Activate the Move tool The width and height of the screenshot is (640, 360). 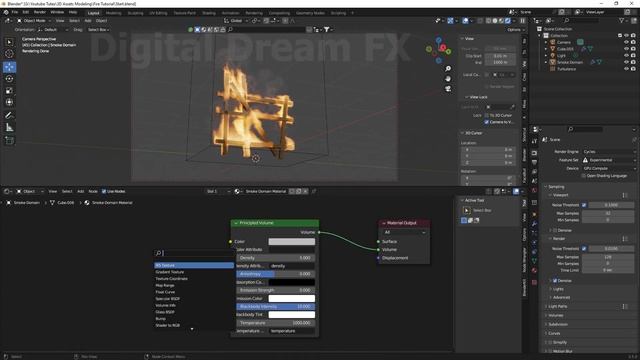pyautogui.click(x=9, y=67)
